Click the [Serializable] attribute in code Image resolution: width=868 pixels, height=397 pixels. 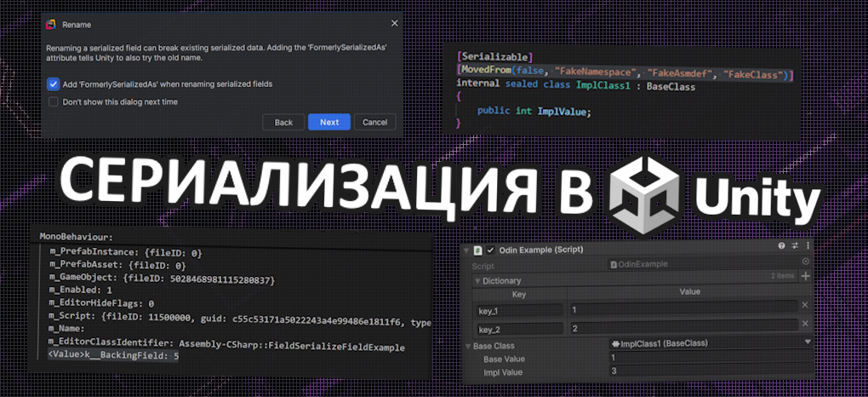click(495, 56)
